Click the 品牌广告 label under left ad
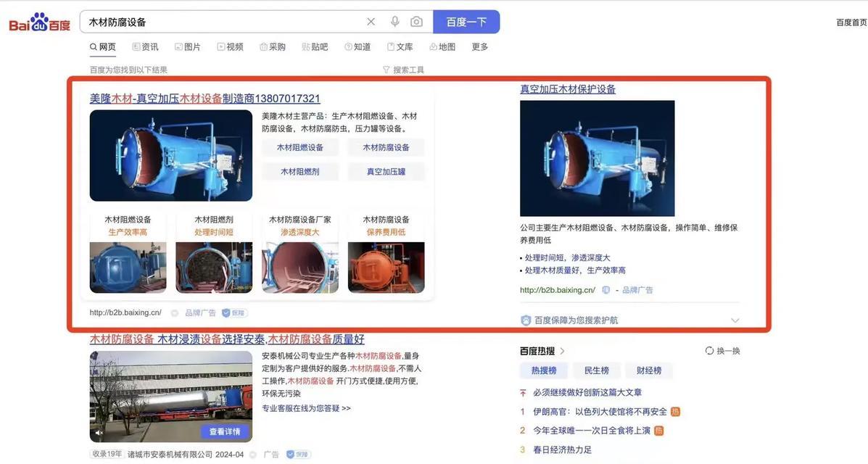Screen dimensions: 868x464 [200, 313]
